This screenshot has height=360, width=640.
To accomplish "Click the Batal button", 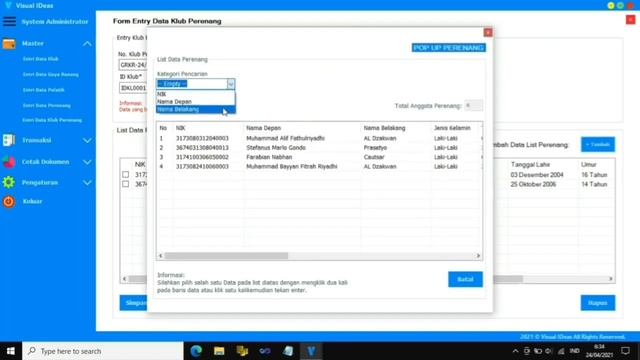I will point(465,279).
